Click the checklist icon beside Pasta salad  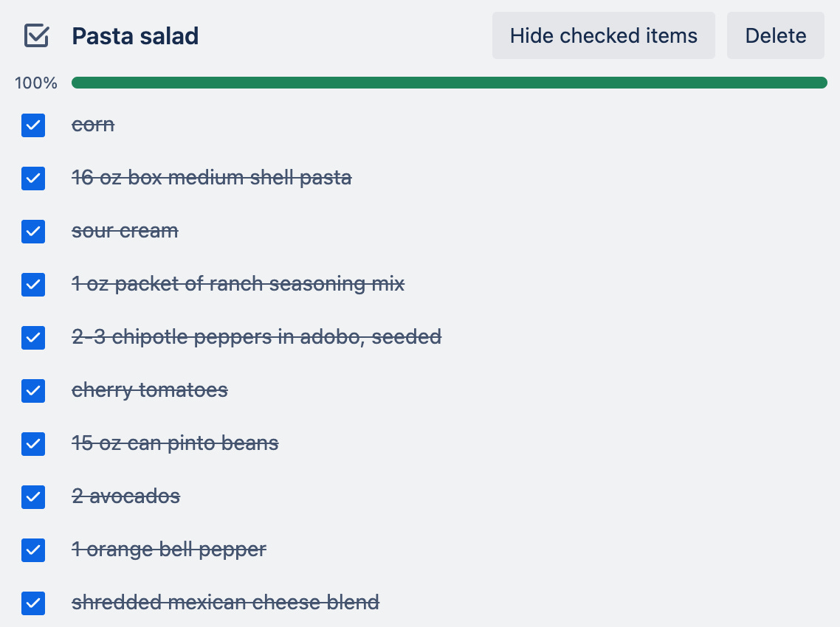[36, 36]
